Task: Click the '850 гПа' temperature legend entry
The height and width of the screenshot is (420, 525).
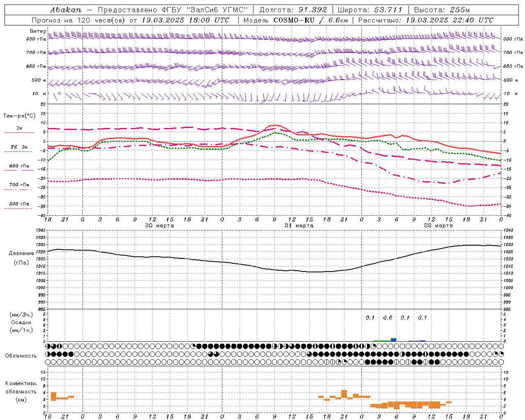Action: [x=19, y=166]
